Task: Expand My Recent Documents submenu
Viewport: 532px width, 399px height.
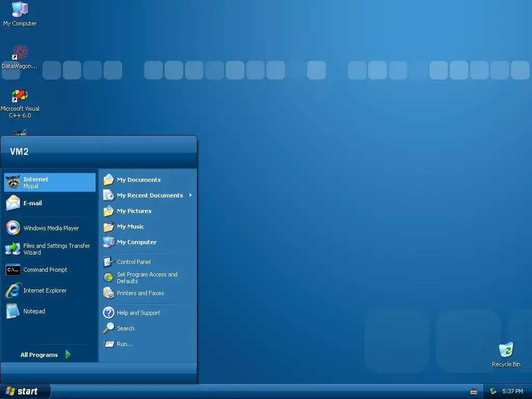Action: pos(148,195)
